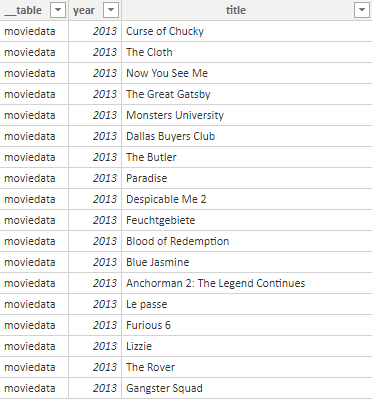Click the Gangster Squad title cell
This screenshot has height=399, width=372.
pos(247,388)
